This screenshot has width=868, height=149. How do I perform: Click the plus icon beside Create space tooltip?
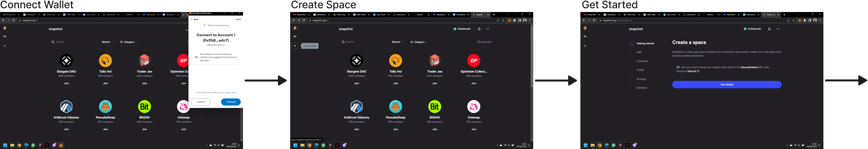(295, 46)
